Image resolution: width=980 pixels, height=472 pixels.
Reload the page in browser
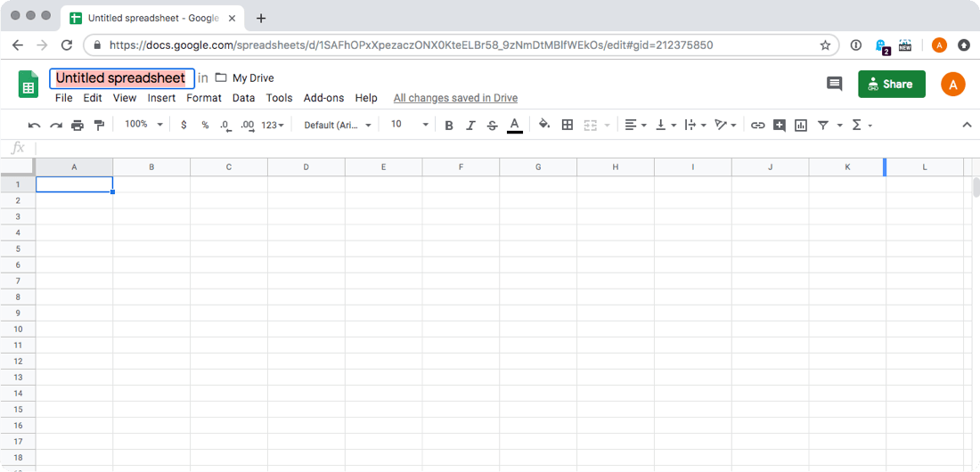click(66, 45)
